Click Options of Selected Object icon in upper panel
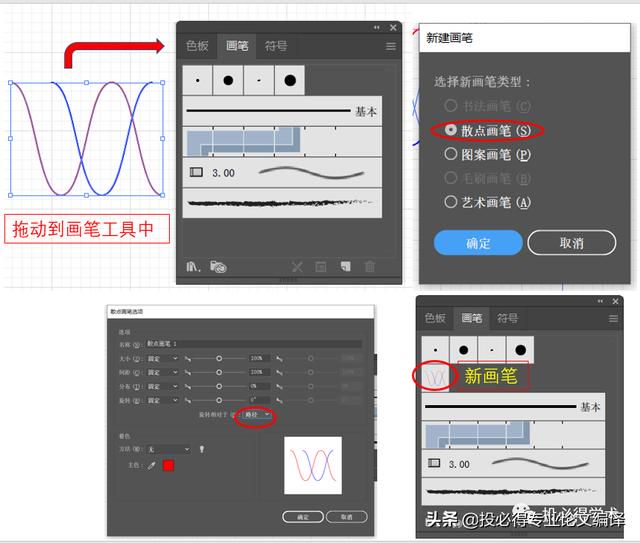 pos(321,267)
